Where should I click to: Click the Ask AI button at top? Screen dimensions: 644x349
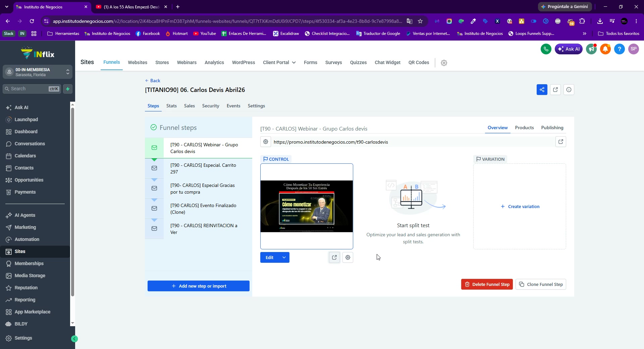569,49
